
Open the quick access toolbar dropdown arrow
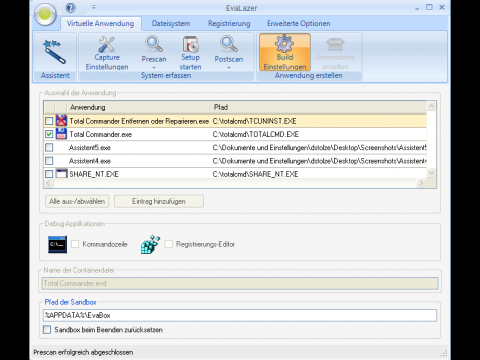tap(94, 7)
